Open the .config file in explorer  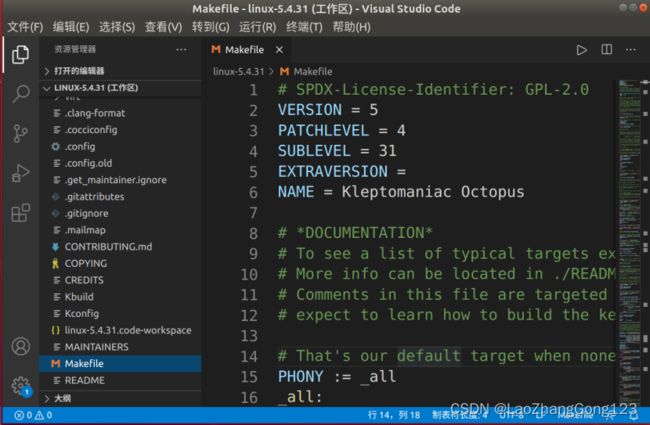pos(120,147)
